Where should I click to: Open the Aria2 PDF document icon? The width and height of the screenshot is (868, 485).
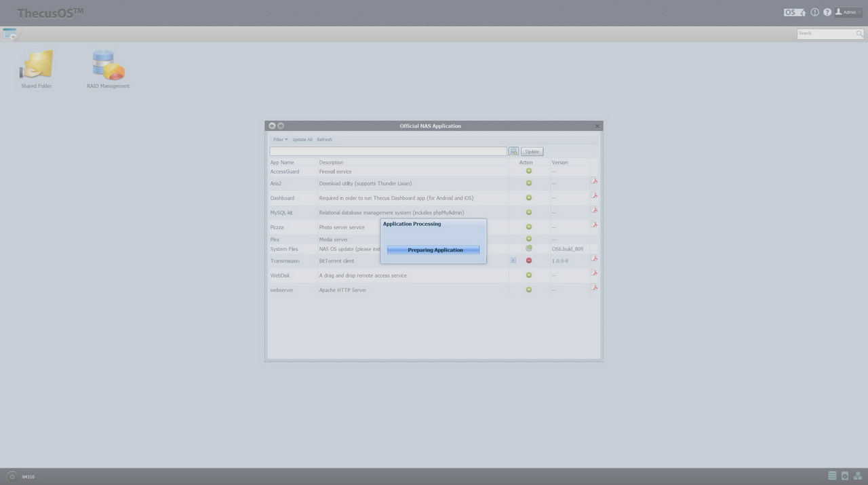click(x=594, y=181)
